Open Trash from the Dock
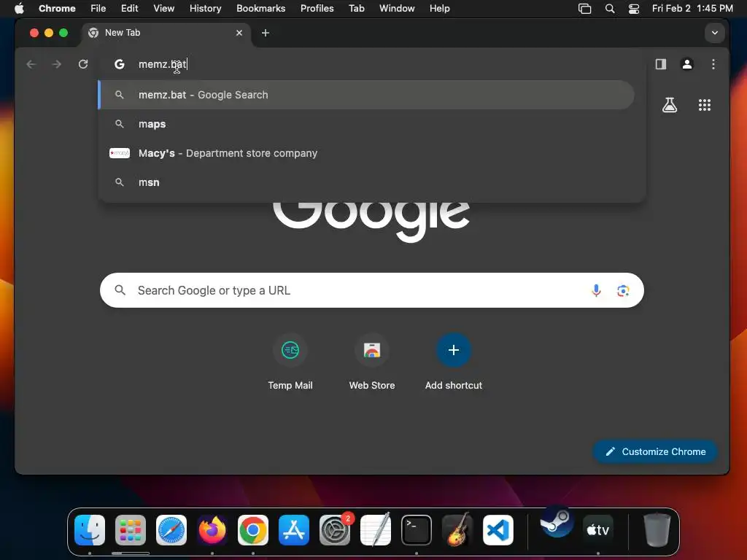The width and height of the screenshot is (747, 560). [657, 529]
